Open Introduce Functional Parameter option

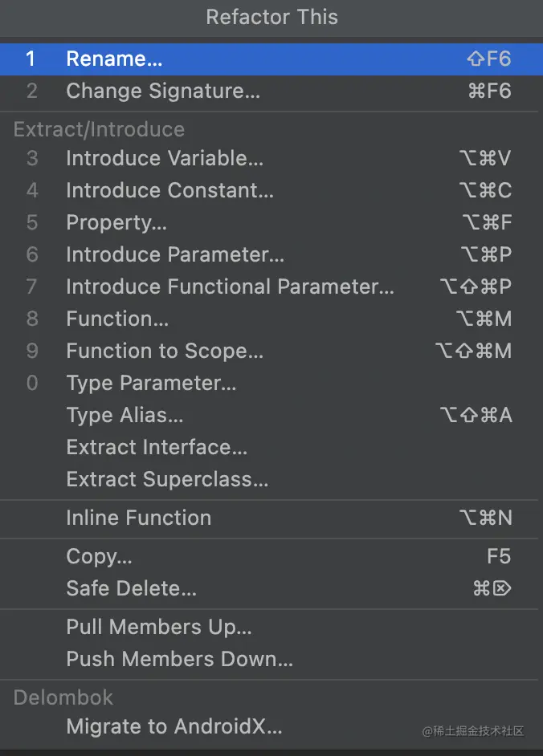tap(230, 287)
